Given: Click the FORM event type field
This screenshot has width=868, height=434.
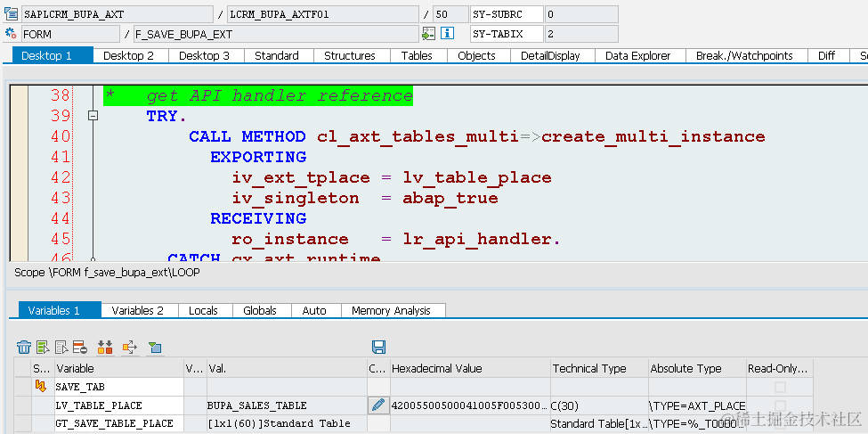Looking at the screenshot, I should 70,35.
